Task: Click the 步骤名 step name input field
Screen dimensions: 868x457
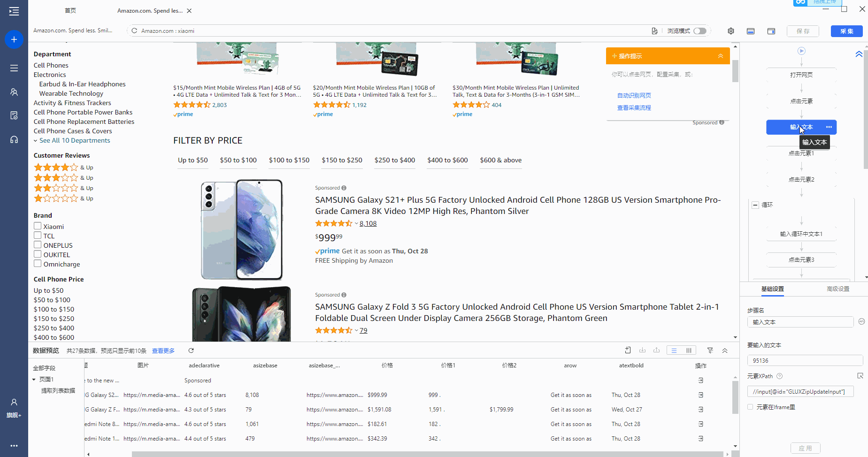Action: click(x=800, y=322)
